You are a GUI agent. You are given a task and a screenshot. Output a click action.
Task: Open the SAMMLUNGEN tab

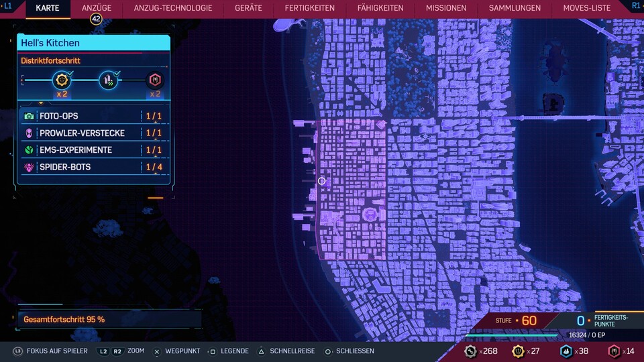tap(515, 8)
